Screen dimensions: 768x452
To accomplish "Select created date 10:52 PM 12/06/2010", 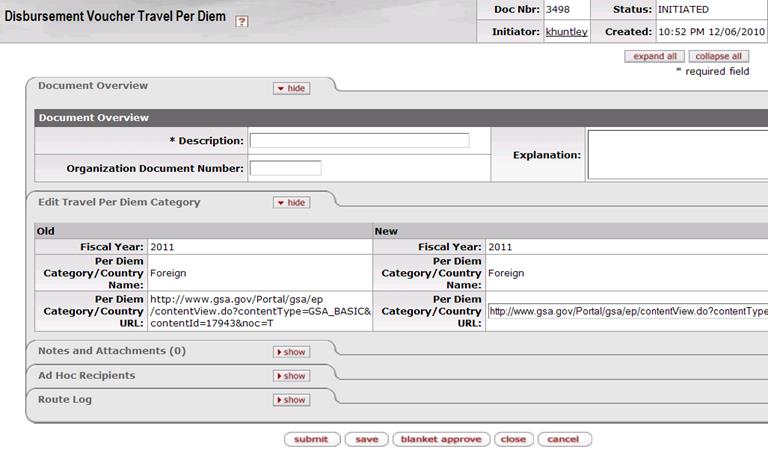I will pyautogui.click(x=711, y=32).
